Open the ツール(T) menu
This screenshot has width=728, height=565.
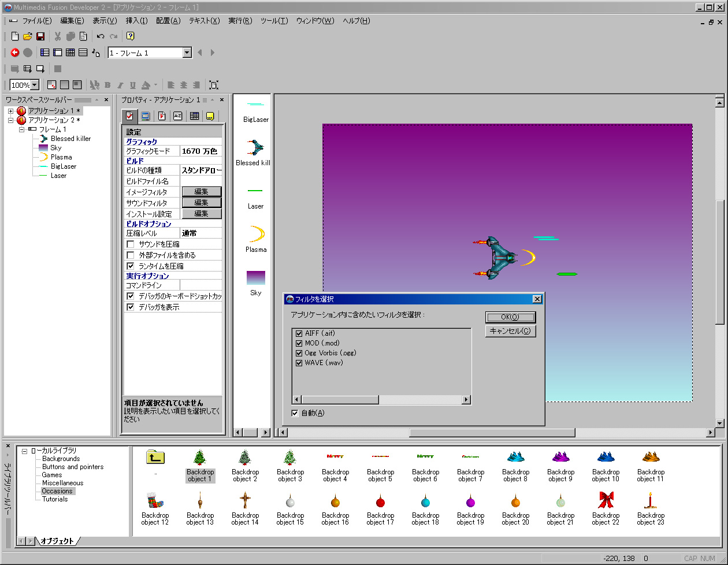[x=274, y=21]
